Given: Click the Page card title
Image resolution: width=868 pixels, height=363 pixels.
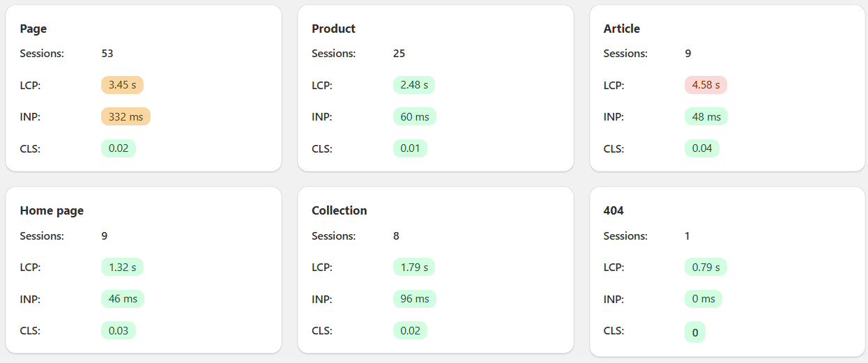Looking at the screenshot, I should (33, 29).
